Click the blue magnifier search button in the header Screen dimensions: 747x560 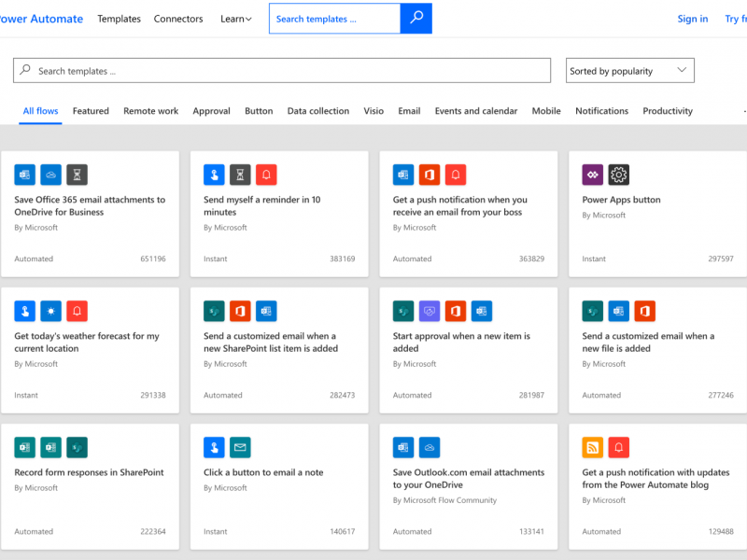pos(416,18)
